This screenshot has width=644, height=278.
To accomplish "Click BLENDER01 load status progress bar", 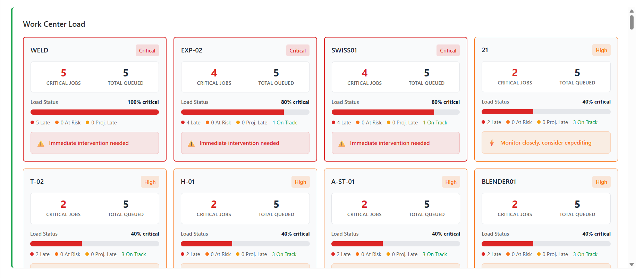I will [546, 244].
